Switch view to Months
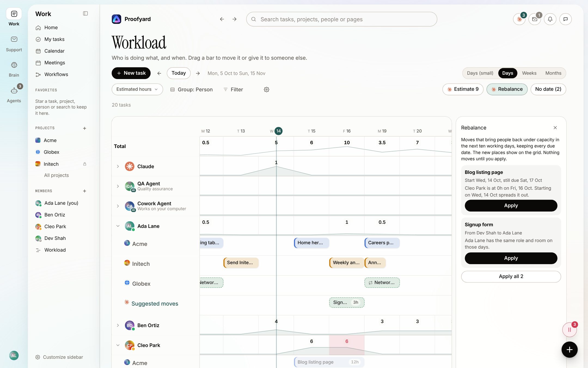588x368 pixels. coord(553,73)
